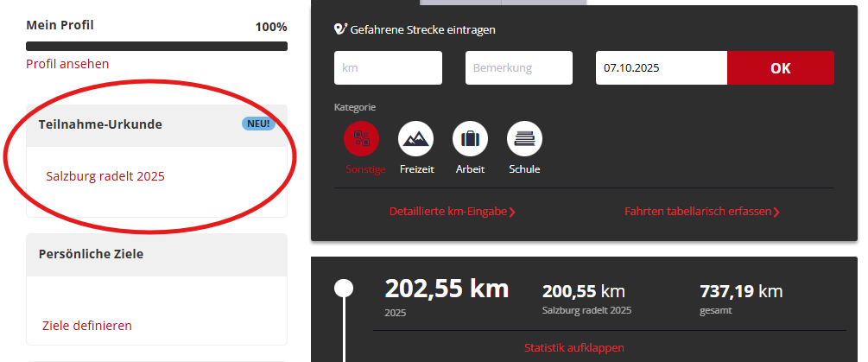This screenshot has height=362, width=868.
Task: Click the Mein Profil progress bar
Action: pyautogui.click(x=156, y=46)
